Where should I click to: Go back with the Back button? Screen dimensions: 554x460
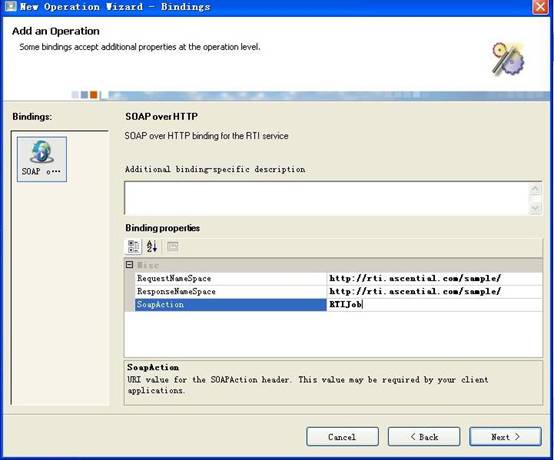pos(424,437)
